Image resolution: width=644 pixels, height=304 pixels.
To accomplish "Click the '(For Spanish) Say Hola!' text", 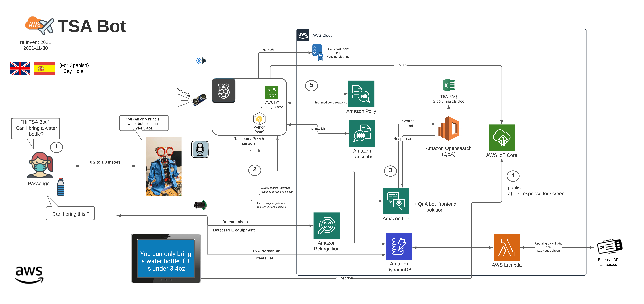I will click(74, 68).
